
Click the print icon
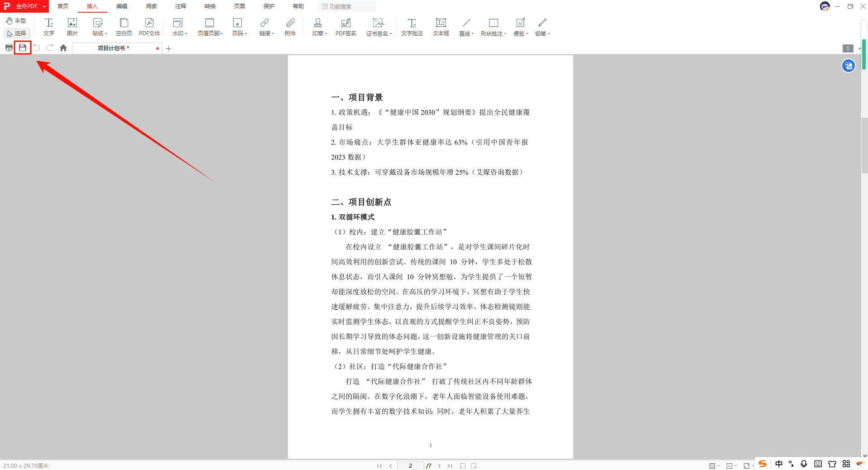[9, 48]
